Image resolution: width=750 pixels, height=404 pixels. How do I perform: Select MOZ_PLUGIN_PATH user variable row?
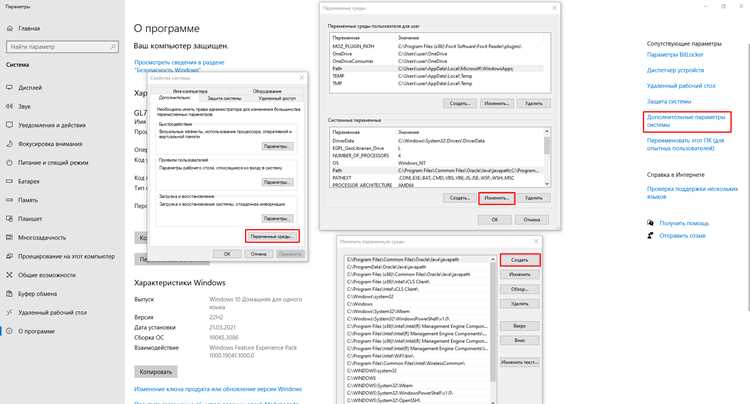[x=436, y=46]
